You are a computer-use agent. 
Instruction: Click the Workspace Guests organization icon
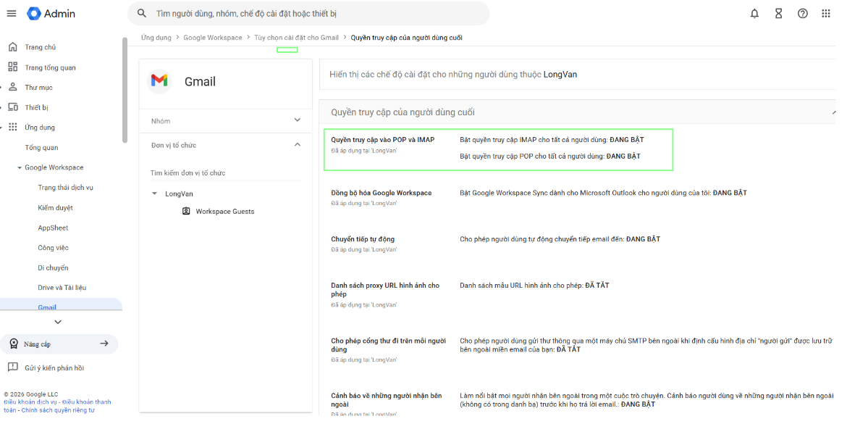click(187, 211)
